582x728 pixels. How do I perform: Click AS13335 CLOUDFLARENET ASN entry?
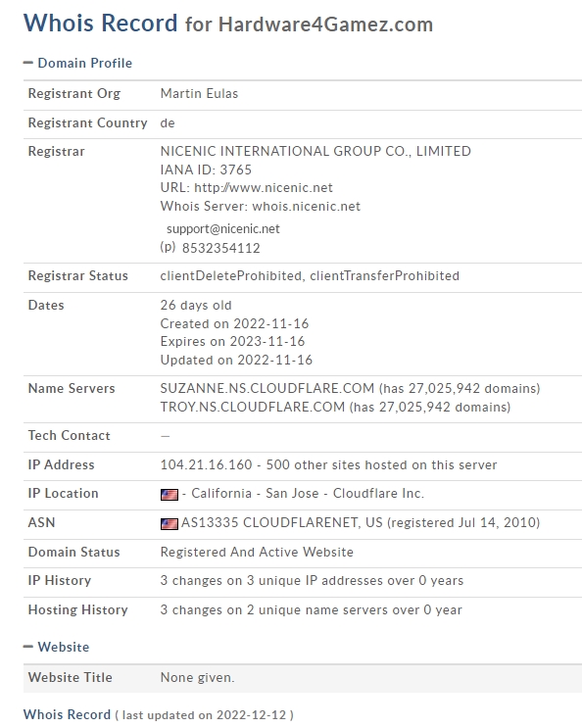(x=269, y=523)
